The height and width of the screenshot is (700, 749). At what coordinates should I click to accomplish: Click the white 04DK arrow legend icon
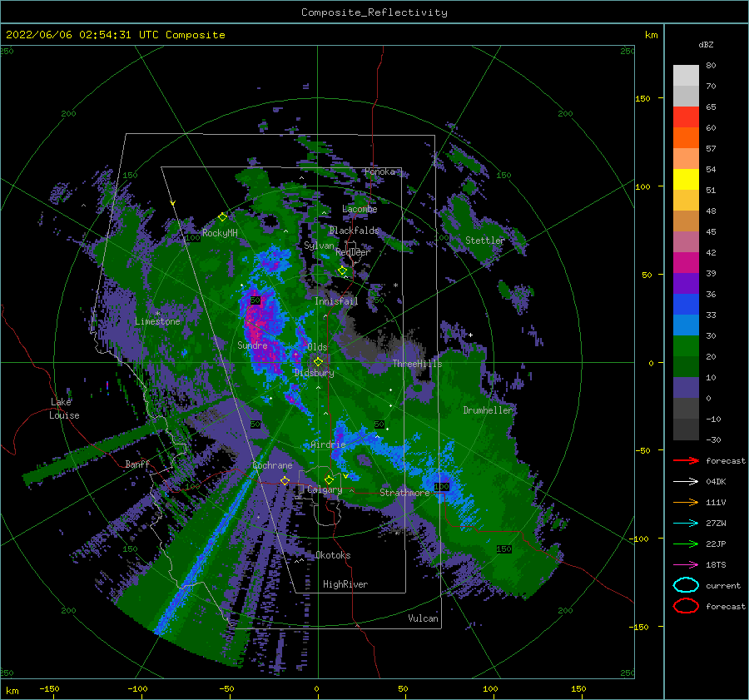coord(686,481)
